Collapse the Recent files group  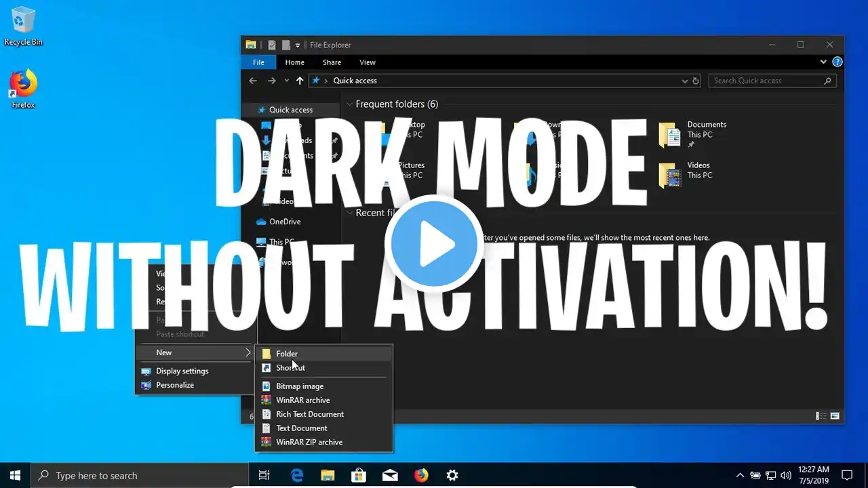click(x=349, y=213)
